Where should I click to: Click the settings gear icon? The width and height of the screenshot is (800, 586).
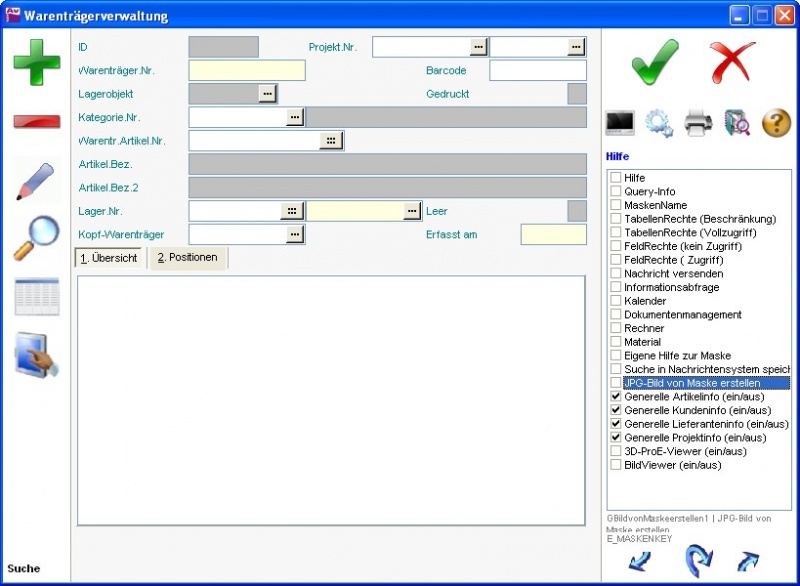tap(659, 123)
